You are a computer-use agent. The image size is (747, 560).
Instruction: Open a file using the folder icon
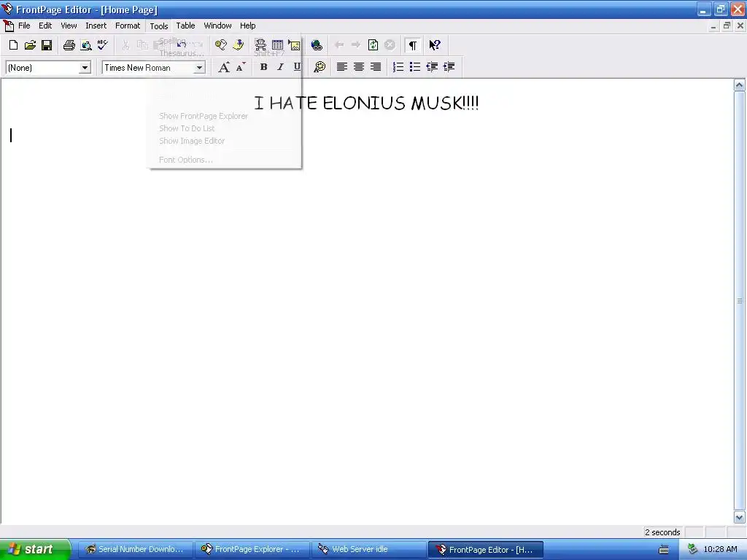[x=30, y=45]
